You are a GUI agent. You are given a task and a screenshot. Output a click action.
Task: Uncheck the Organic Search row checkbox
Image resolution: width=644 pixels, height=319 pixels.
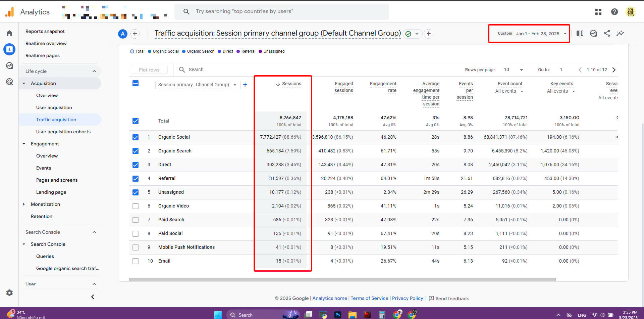click(x=136, y=151)
